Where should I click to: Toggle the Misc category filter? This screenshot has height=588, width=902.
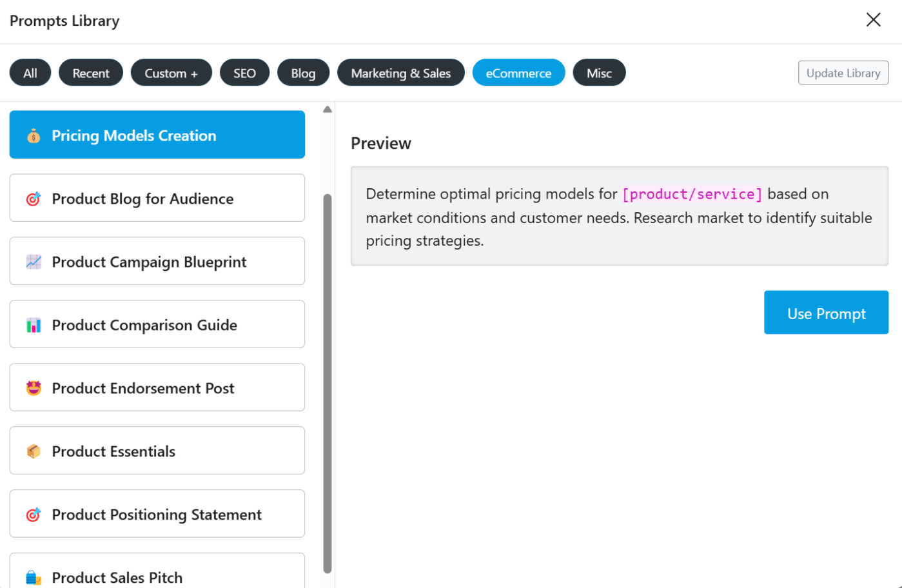[x=599, y=72]
